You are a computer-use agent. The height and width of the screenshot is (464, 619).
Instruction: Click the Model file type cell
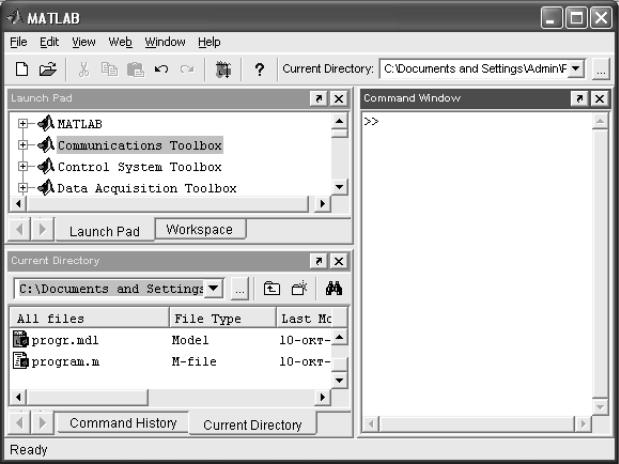(x=190, y=340)
